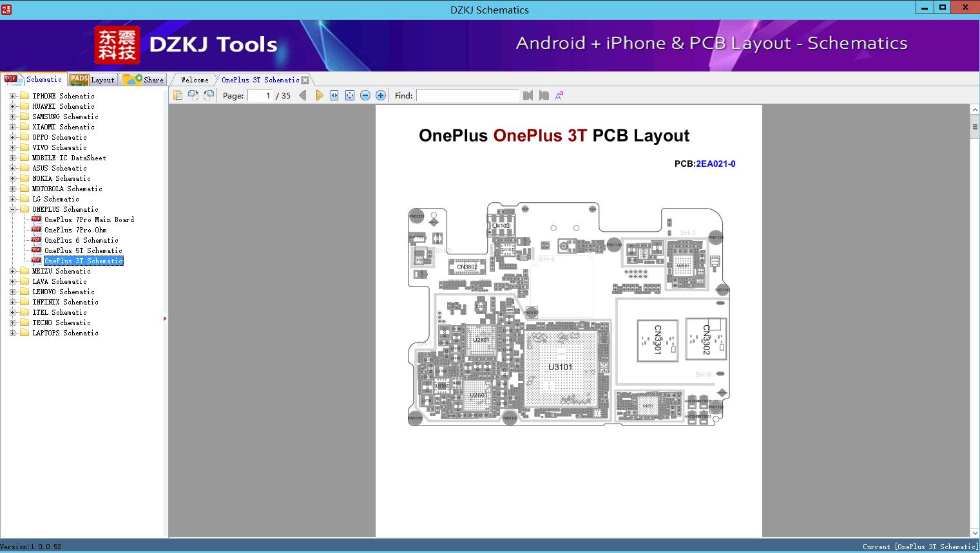Zoom out with the minus icon
This screenshot has height=553, width=980.
(x=365, y=95)
